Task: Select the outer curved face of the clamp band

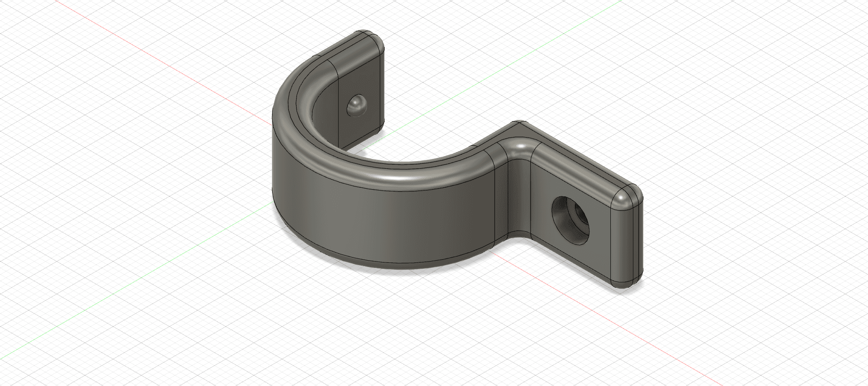Action: pos(384,216)
